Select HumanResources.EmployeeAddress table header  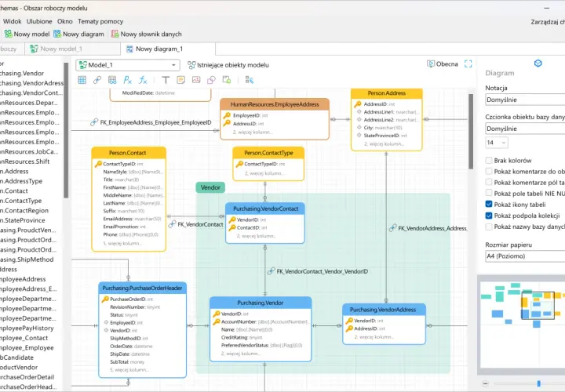click(x=275, y=104)
